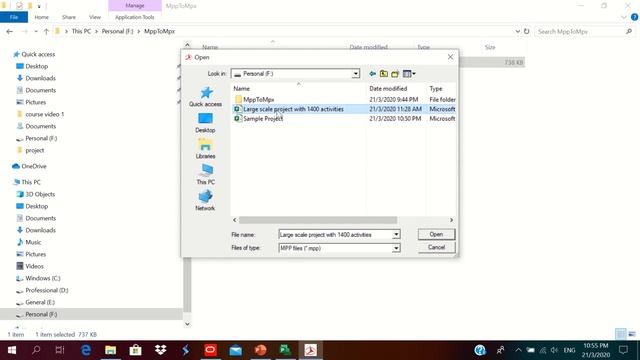The height and width of the screenshot is (360, 640).
Task: Select Libraries in the dialog places bar
Action: 205,149
